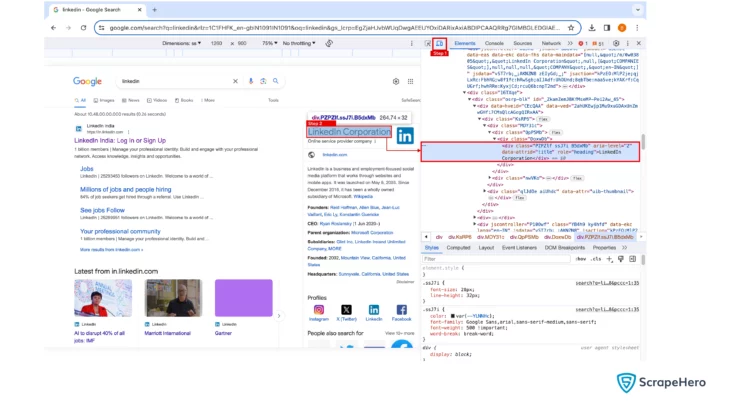
Task: Open the Marriott International news thumbnail
Action: point(174,298)
